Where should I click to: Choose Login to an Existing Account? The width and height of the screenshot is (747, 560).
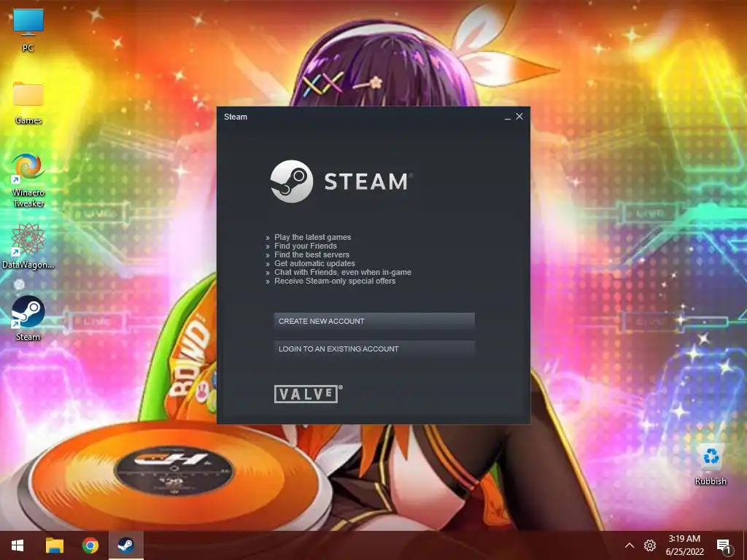point(374,349)
